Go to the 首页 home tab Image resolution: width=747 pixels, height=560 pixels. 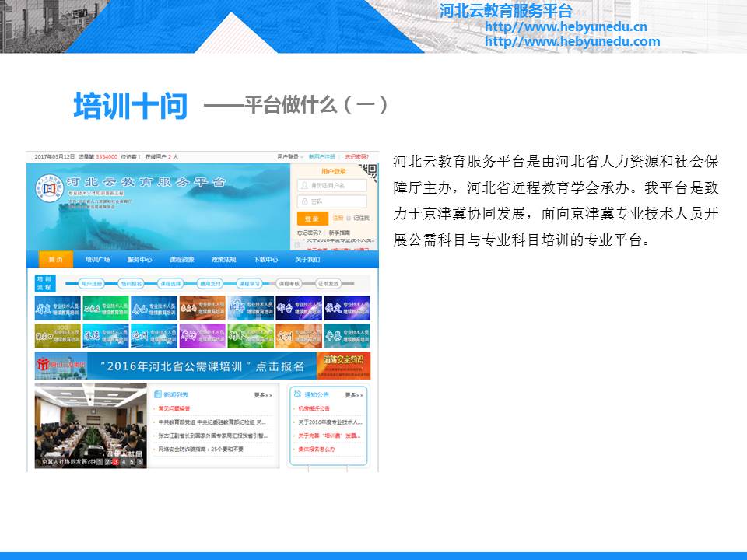[56, 260]
